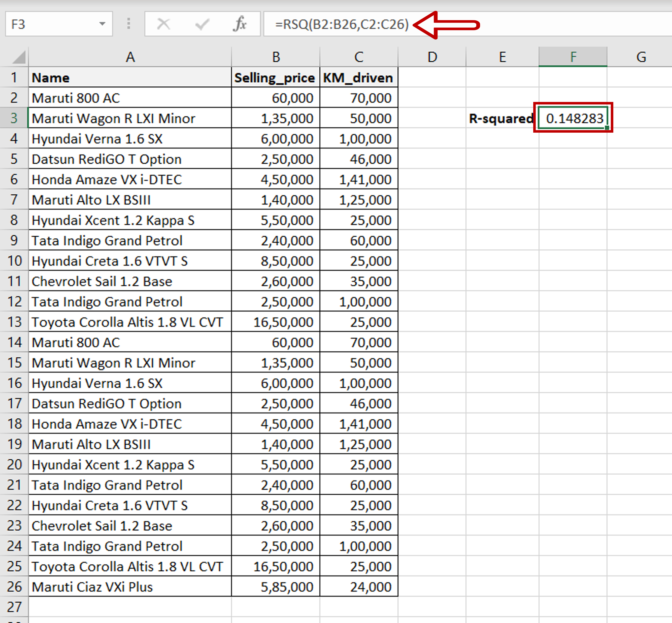This screenshot has width=672, height=623.
Task: Select the cell containing 0.148283
Action: (x=574, y=118)
